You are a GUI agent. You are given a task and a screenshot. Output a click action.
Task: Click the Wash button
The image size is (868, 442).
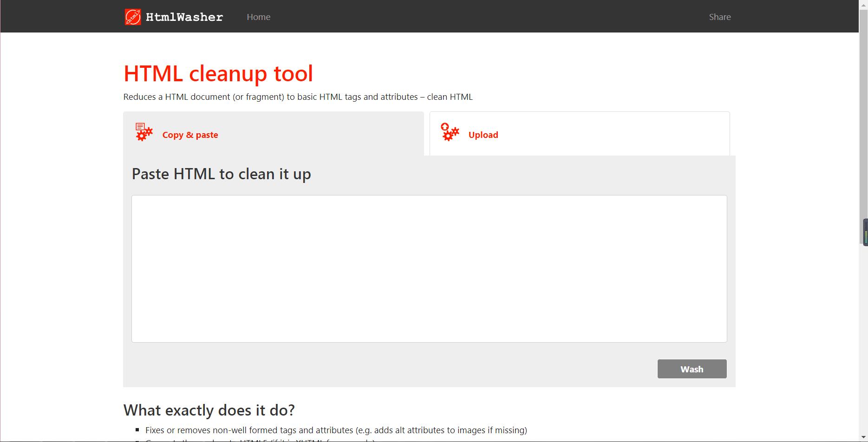(x=692, y=369)
